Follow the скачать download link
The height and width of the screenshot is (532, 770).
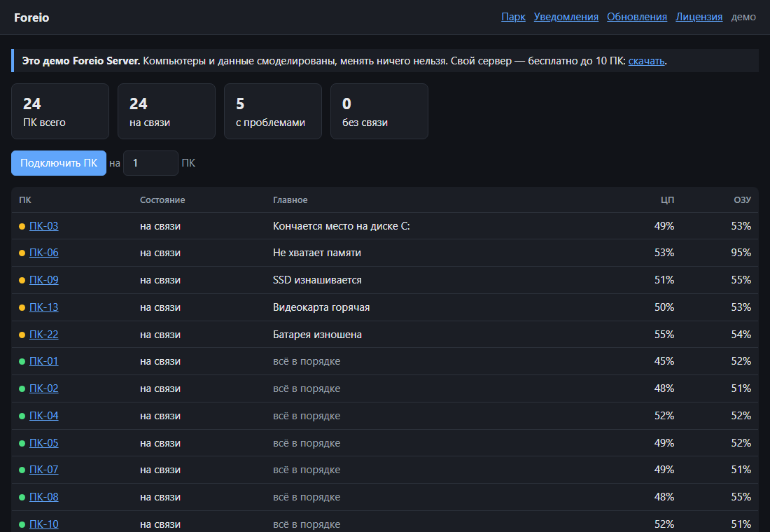tap(646, 61)
